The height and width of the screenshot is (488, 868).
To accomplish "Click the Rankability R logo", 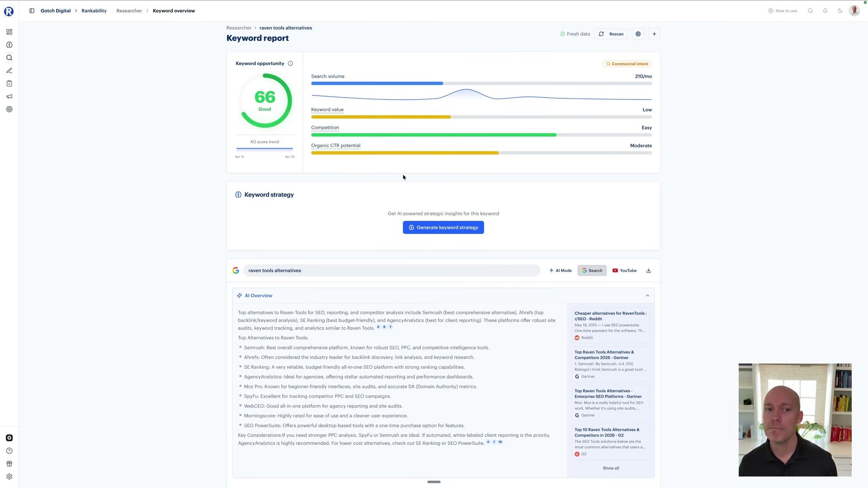I will (9, 11).
